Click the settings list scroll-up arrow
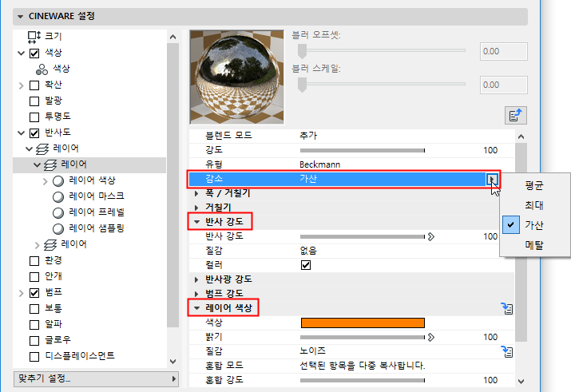 pyautogui.click(x=521, y=137)
